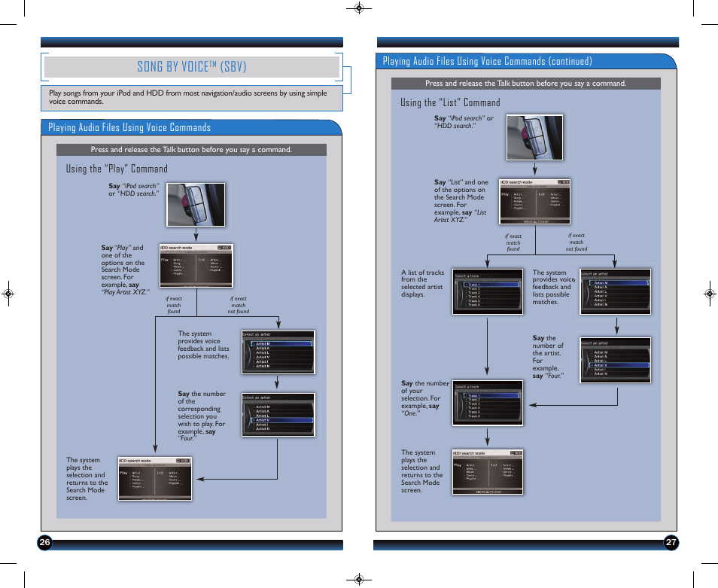This screenshot has width=718, height=588.
Task: Click the Using the "Play" Command heading
Action: click(117, 169)
